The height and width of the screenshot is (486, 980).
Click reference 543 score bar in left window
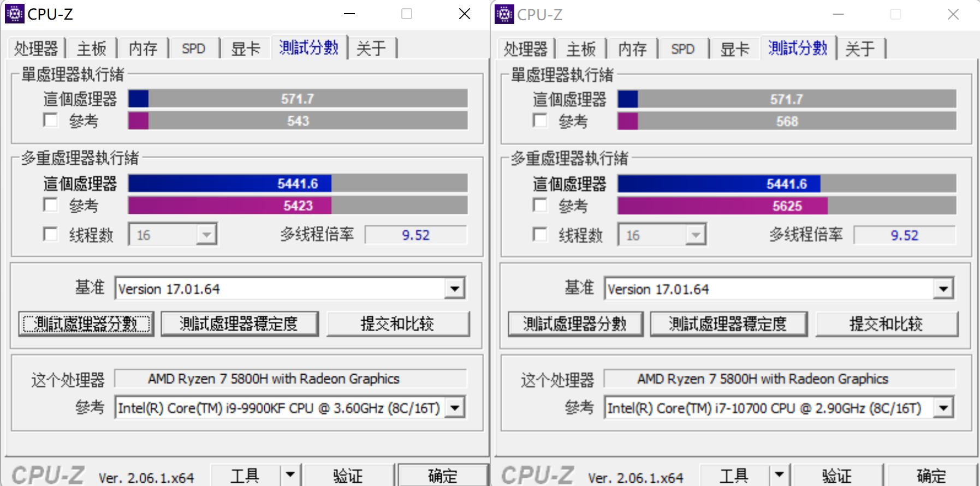(x=298, y=121)
